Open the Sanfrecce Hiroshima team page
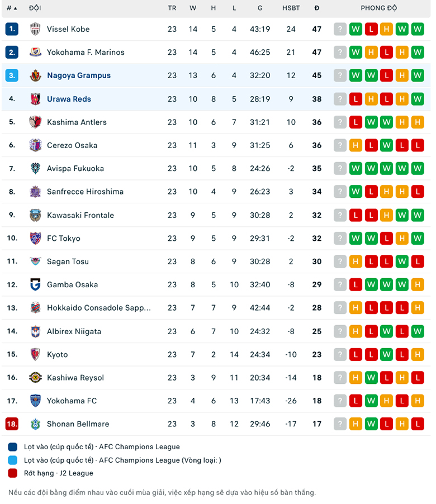The image size is (436, 504). (84, 192)
